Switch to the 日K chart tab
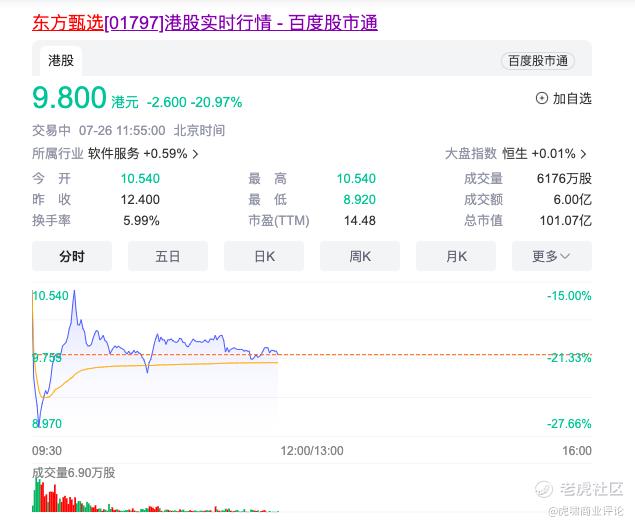Viewport: 635px width, 525px height. (264, 256)
